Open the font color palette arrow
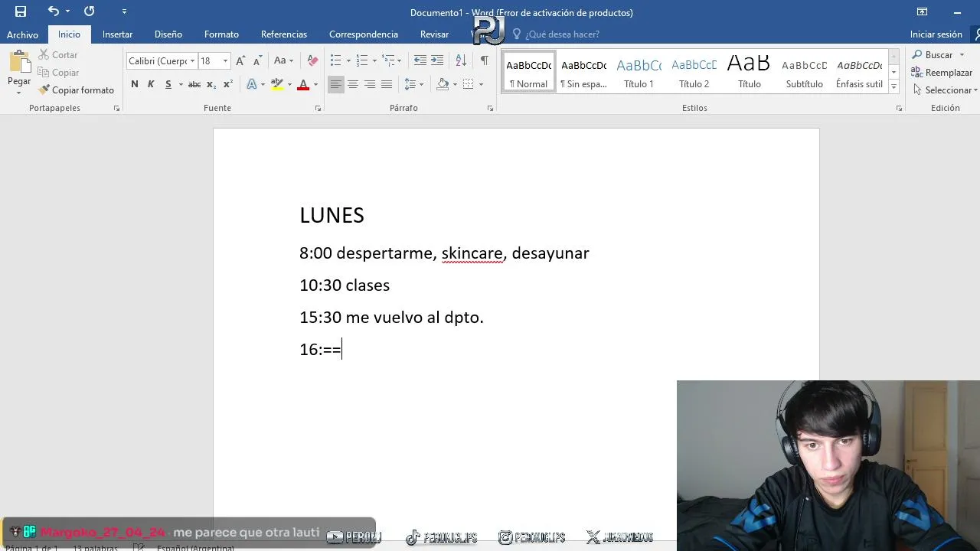 point(315,85)
